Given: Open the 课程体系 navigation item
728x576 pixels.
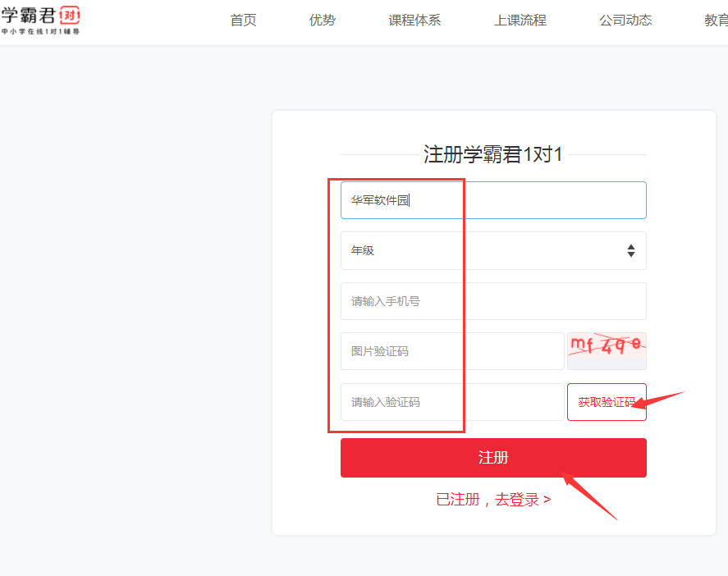Looking at the screenshot, I should coord(414,21).
